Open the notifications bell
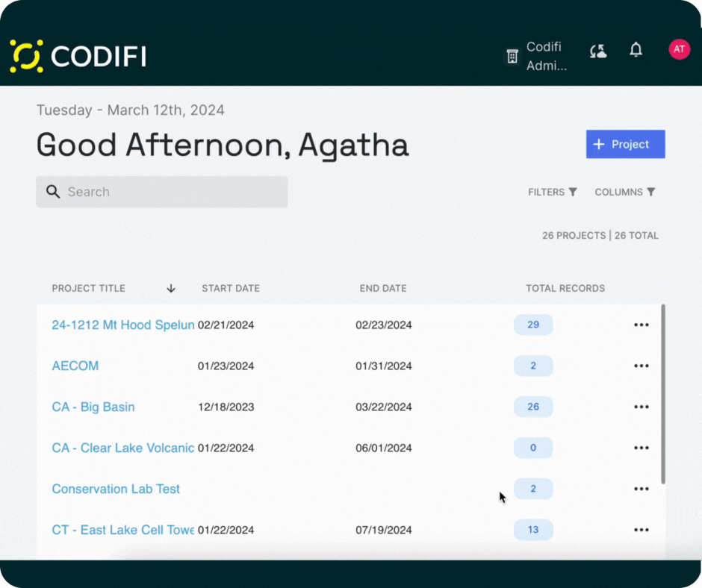This screenshot has width=702, height=588. pyautogui.click(x=636, y=49)
